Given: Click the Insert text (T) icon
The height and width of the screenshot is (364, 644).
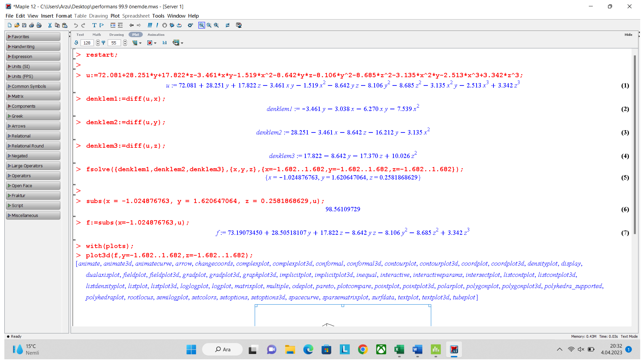Looking at the screenshot, I should tap(95, 25).
